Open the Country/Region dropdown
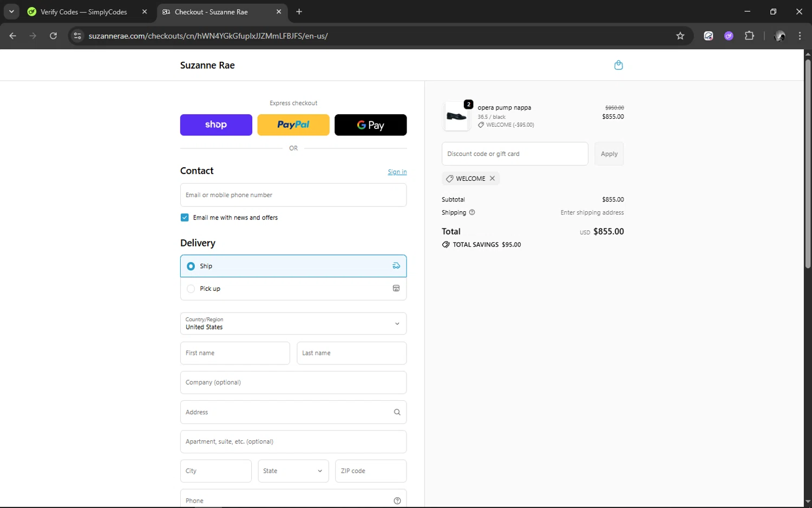Image resolution: width=812 pixels, height=508 pixels. [x=293, y=324]
